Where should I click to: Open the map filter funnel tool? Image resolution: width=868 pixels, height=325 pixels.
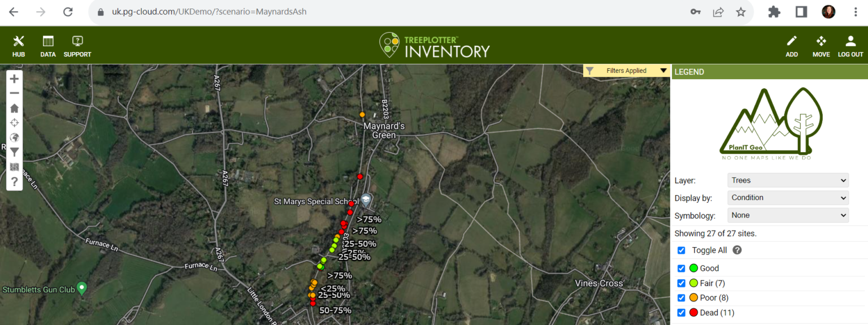click(15, 152)
